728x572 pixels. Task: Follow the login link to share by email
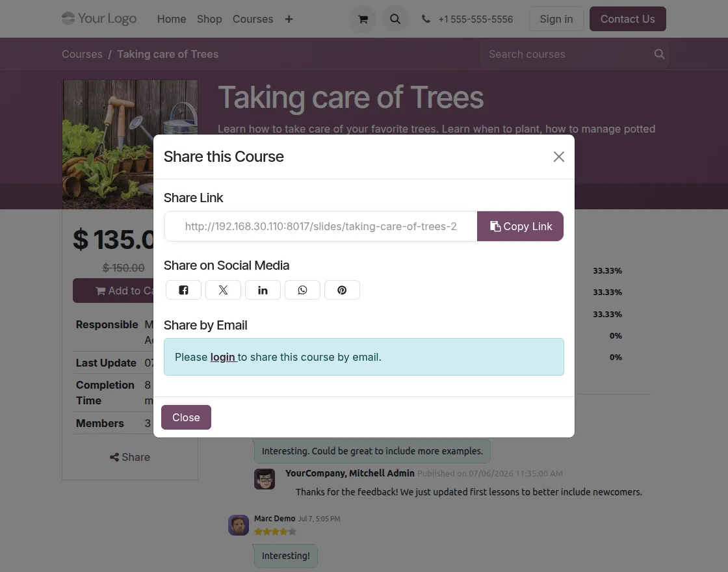(x=223, y=357)
